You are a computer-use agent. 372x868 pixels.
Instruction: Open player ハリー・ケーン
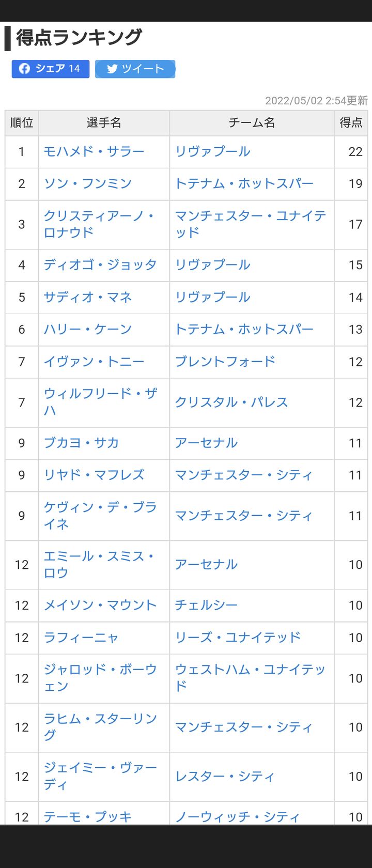87,329
